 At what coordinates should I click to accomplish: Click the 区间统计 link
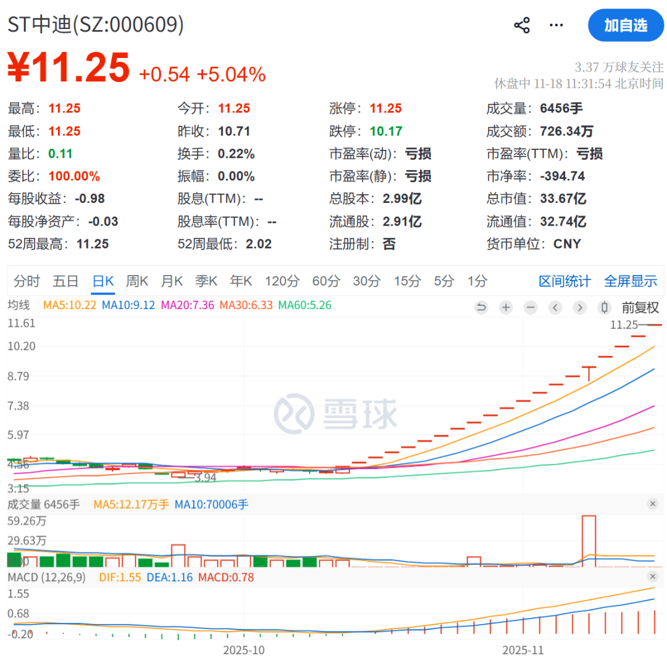(x=565, y=281)
